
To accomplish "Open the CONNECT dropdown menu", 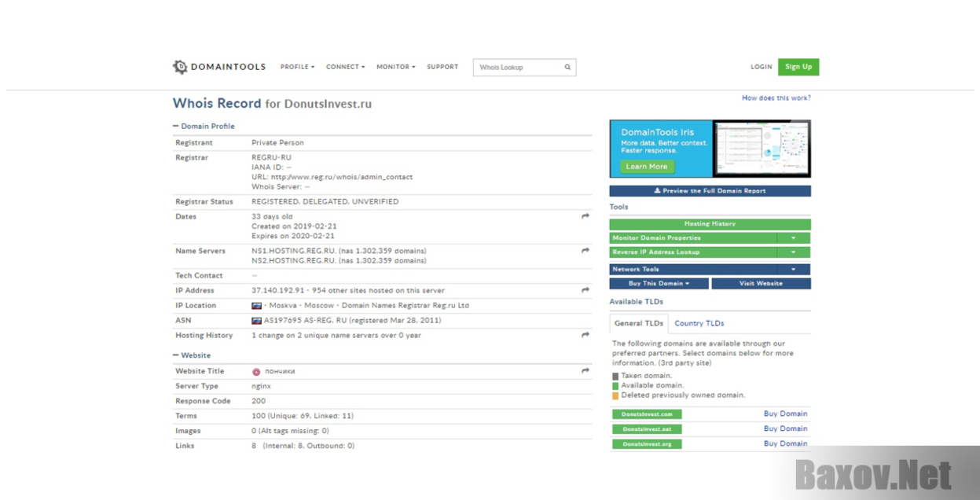I will tap(346, 67).
